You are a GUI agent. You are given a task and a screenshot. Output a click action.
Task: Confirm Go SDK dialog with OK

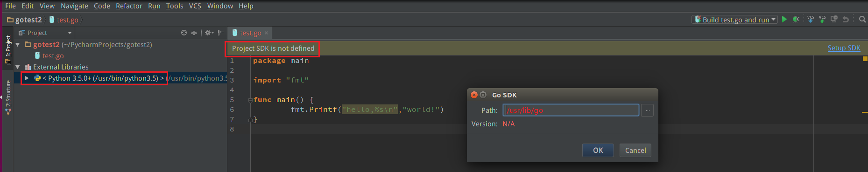click(598, 150)
